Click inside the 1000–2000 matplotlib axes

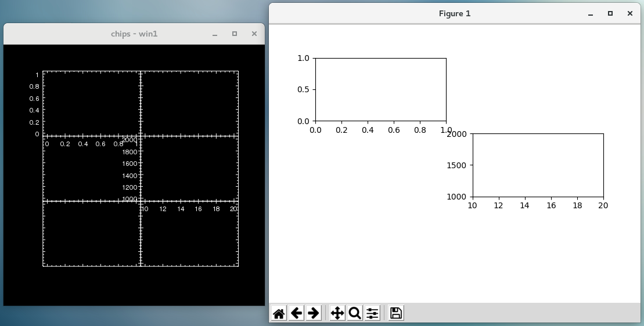538,165
